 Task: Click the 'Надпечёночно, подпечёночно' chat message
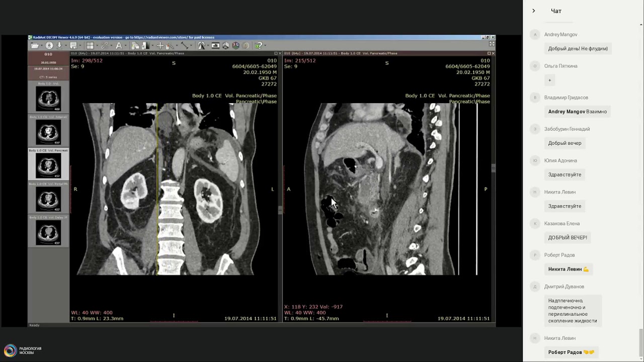click(x=573, y=311)
